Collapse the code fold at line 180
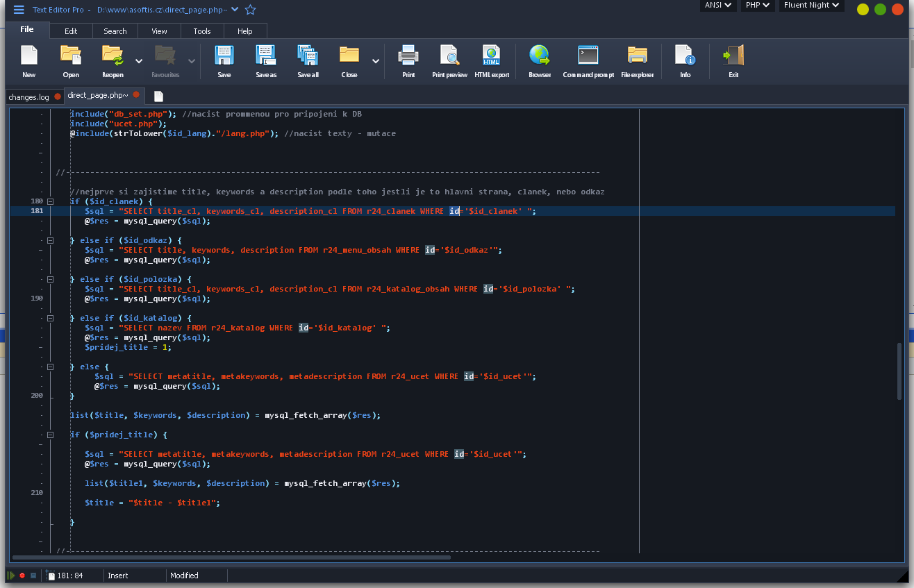Screen dimensions: 914x588 (x=50, y=201)
